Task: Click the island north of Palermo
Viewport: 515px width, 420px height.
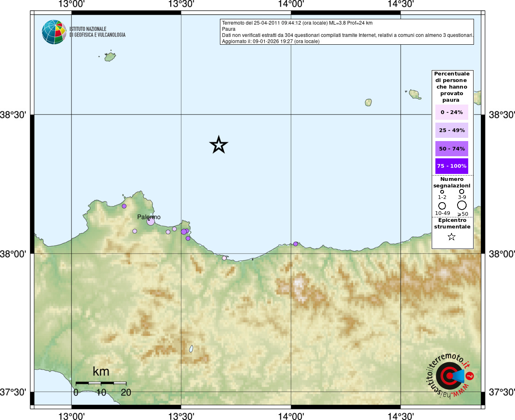Action: tap(110, 57)
